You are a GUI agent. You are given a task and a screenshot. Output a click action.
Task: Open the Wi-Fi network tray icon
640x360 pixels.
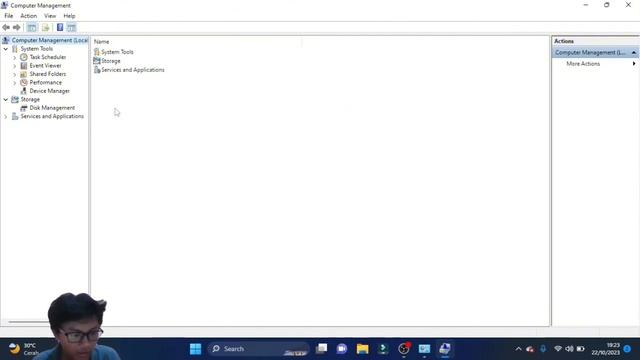(x=558, y=349)
